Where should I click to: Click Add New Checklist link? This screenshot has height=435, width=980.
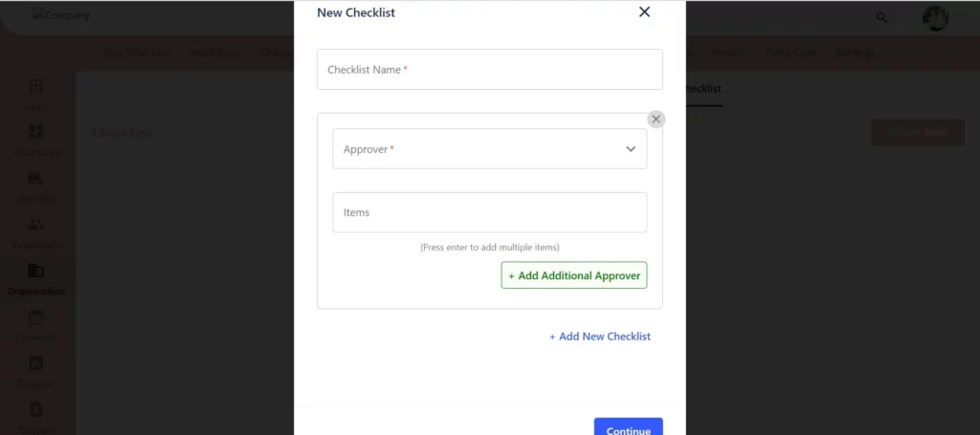coord(599,337)
